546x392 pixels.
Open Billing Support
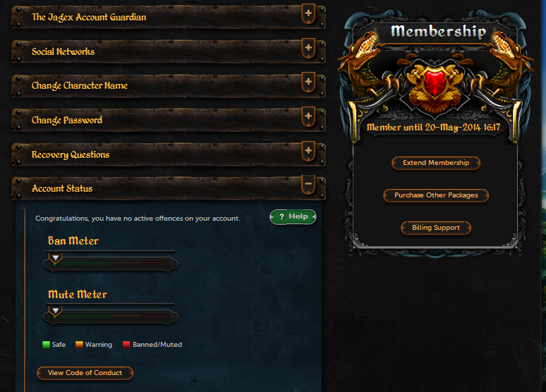[436, 228]
